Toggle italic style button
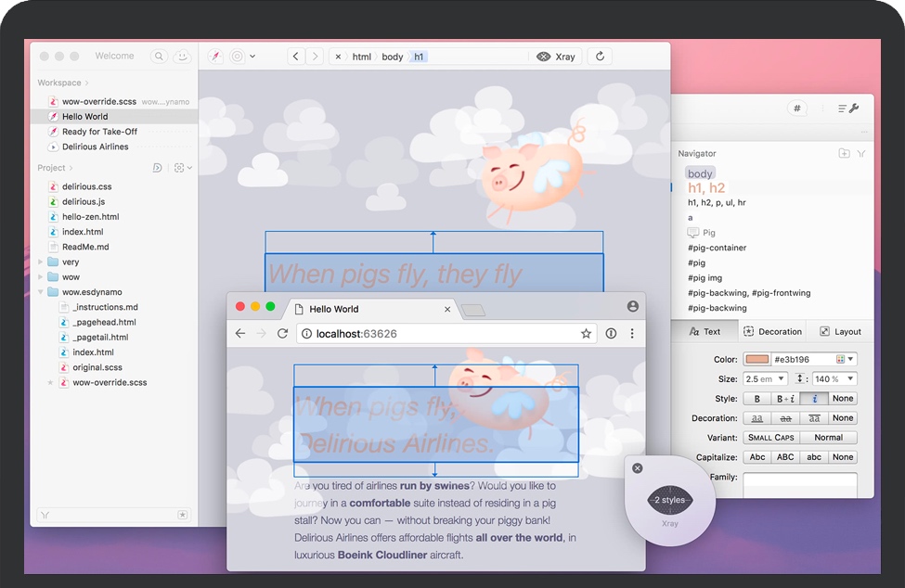 coord(814,399)
